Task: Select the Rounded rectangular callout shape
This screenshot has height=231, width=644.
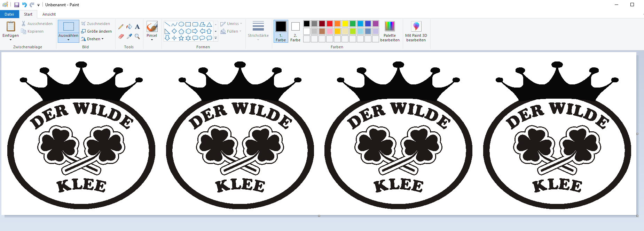Action: coord(195,38)
